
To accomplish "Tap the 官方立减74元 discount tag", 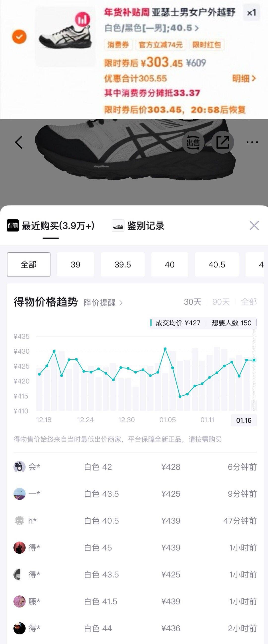I will tap(161, 45).
